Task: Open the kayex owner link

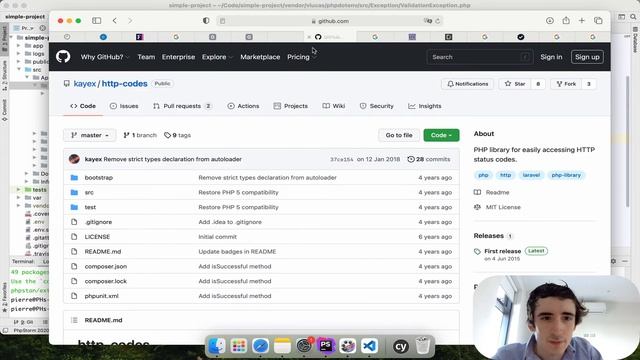Action: click(x=84, y=83)
